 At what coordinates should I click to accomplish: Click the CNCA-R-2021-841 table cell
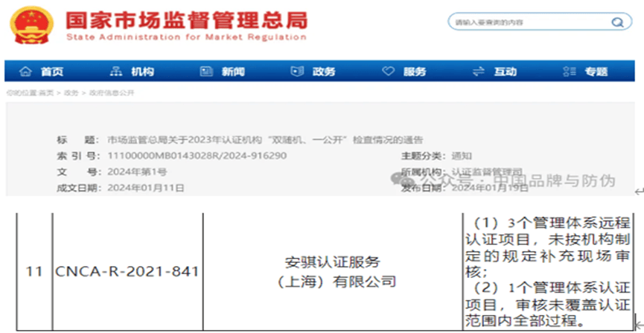(x=127, y=272)
